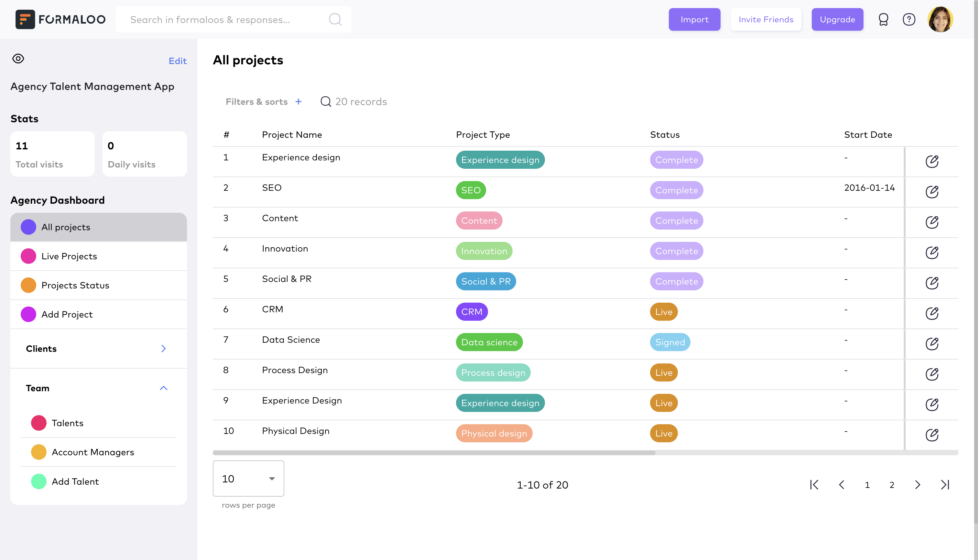
Task: Click the Edit link in sidebar
Action: (177, 61)
